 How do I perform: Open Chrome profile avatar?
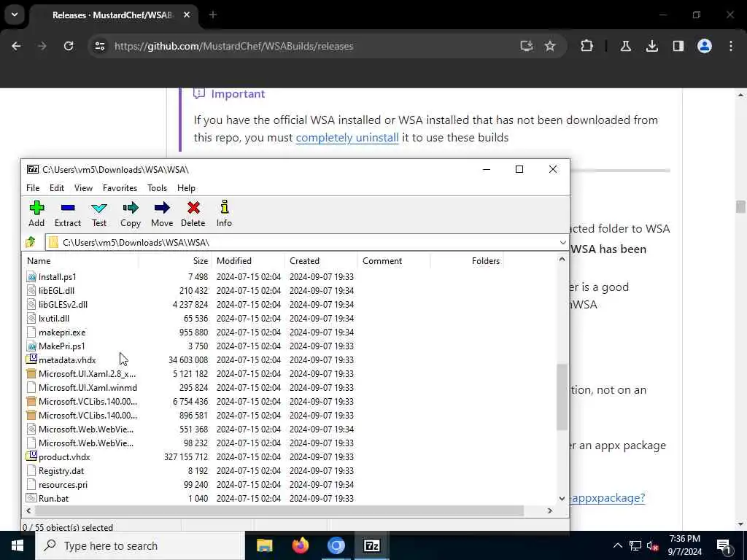[705, 46]
